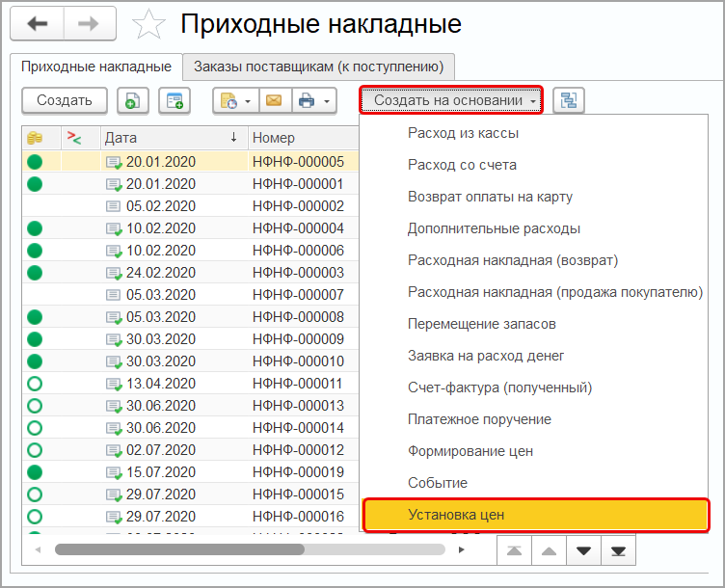
Task: Select document number НФНФ-000010
Action: 298,361
